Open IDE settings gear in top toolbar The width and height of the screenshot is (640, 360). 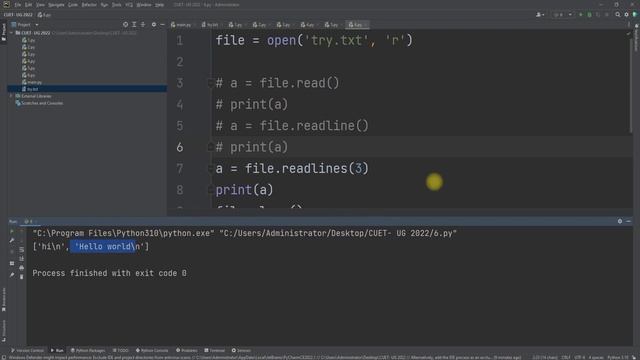(627, 15)
